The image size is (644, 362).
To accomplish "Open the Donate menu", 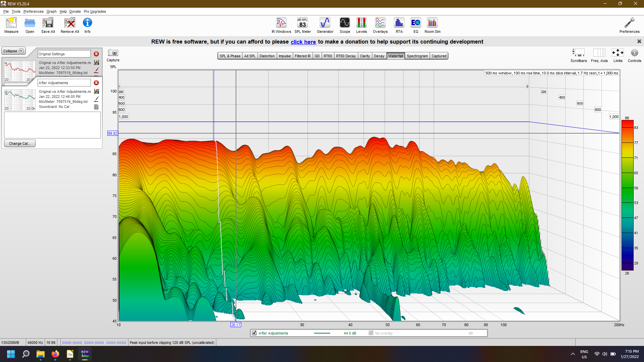I will (75, 11).
